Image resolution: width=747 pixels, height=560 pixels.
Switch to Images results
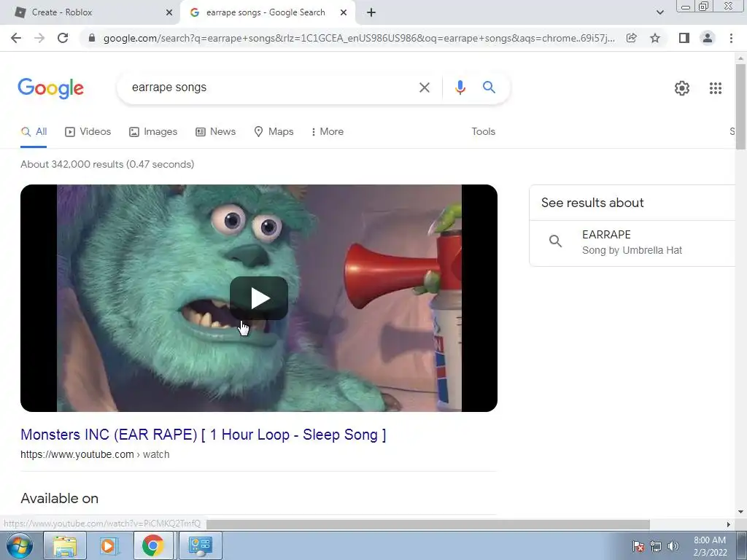tap(153, 132)
